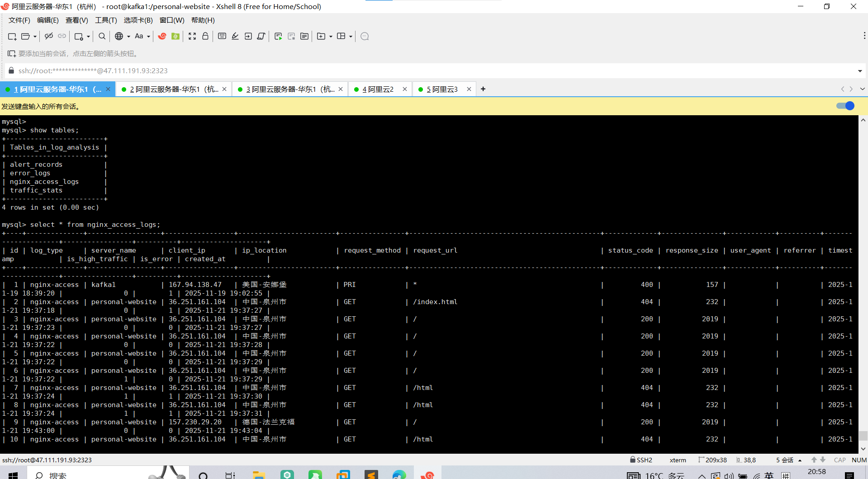This screenshot has width=868, height=479.
Task: Open the 窗口(W) menu
Action: 172,20
